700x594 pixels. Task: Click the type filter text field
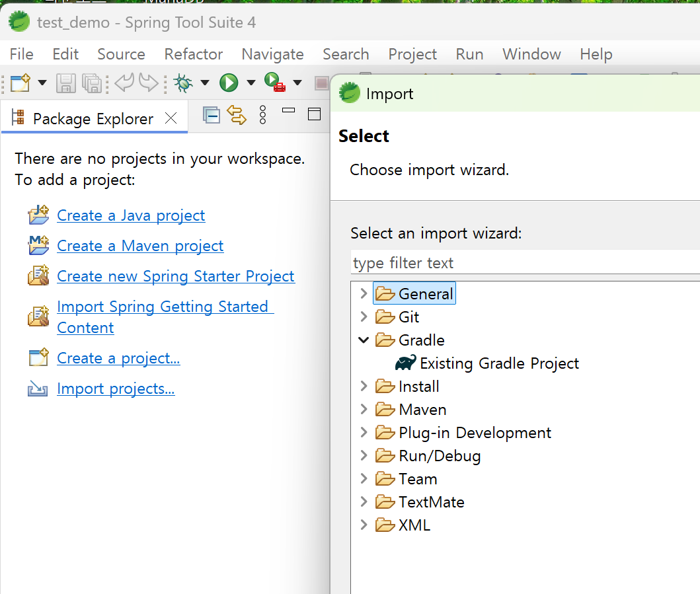(522, 263)
